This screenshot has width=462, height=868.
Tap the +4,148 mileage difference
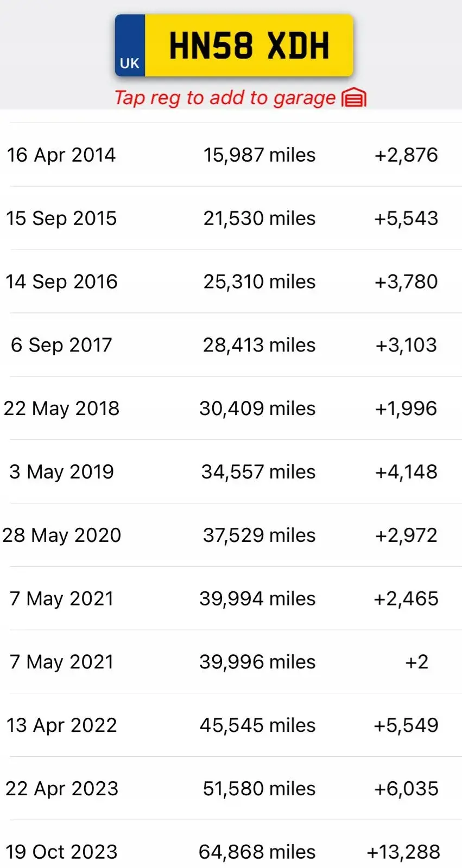[406, 472]
